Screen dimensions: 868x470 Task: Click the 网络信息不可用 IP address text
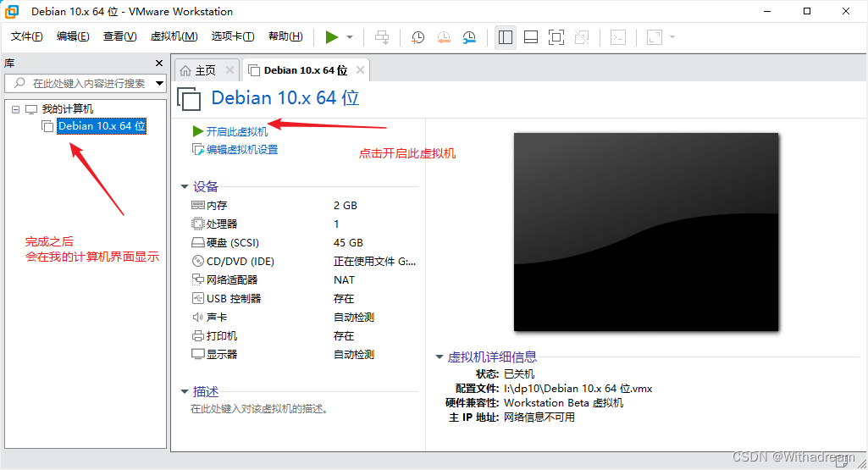click(539, 417)
